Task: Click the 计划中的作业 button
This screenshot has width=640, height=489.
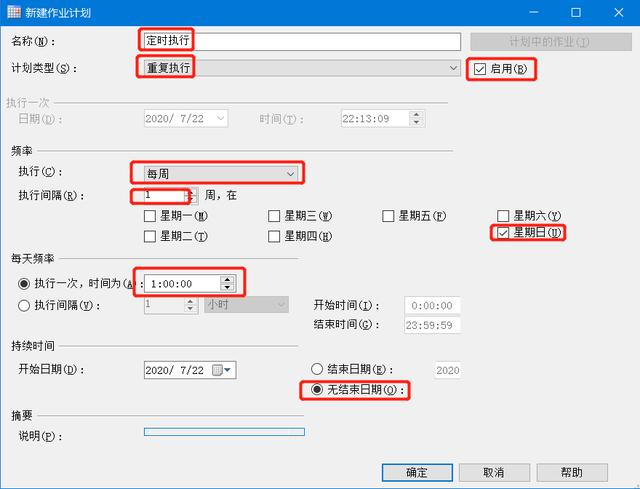Action: tap(551, 42)
